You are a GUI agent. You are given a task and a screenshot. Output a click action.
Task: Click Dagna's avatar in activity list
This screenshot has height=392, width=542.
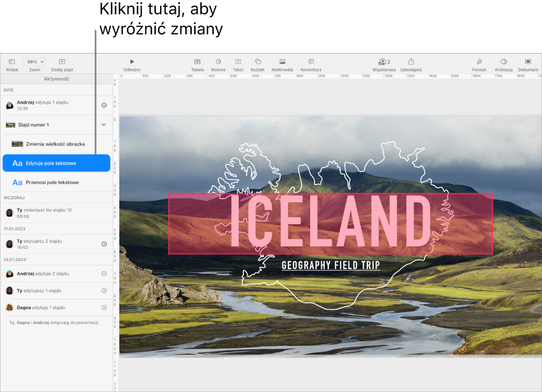click(10, 307)
